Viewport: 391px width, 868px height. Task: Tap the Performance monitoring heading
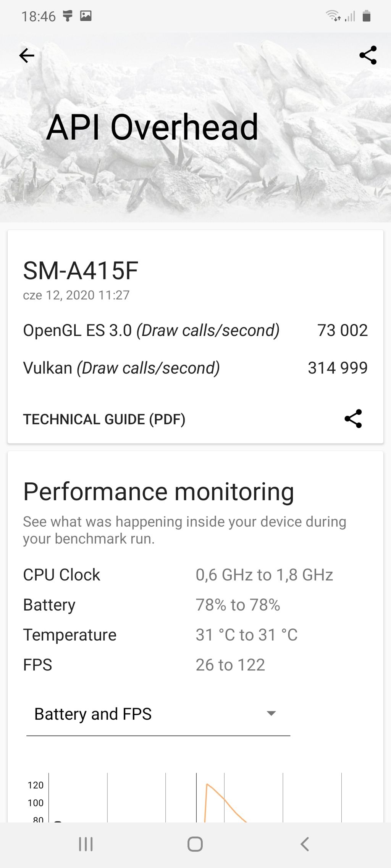click(x=158, y=491)
